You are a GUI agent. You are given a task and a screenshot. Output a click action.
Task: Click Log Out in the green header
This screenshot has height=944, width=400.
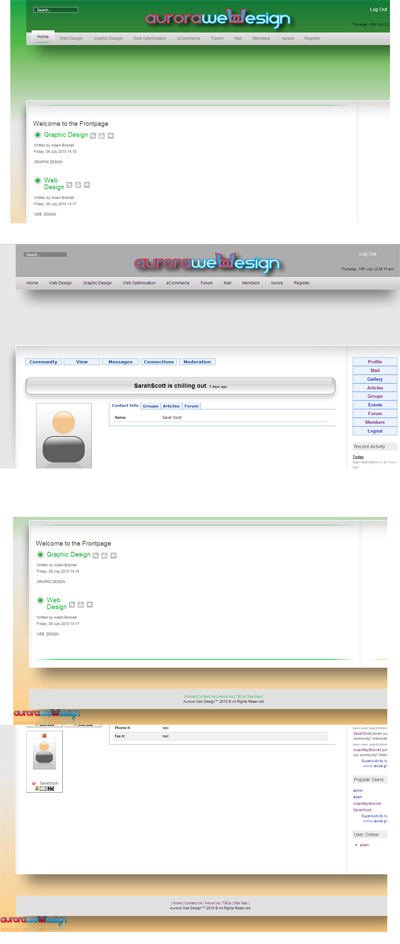378,10
